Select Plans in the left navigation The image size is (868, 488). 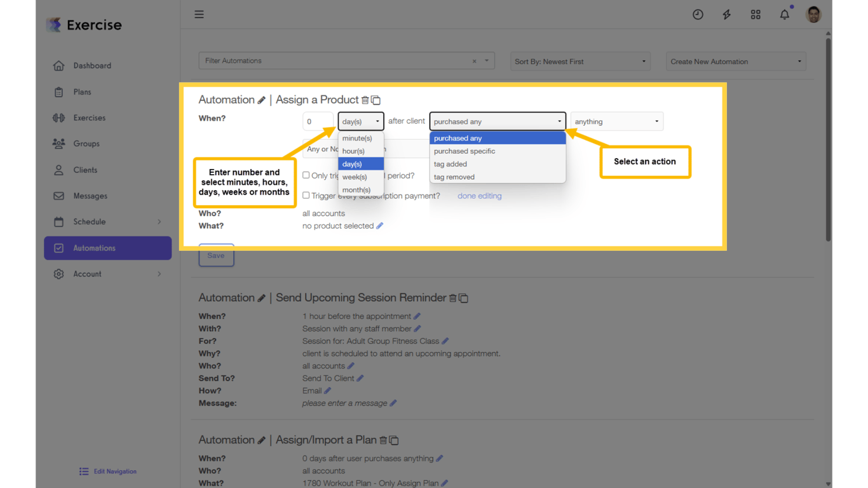[81, 91]
